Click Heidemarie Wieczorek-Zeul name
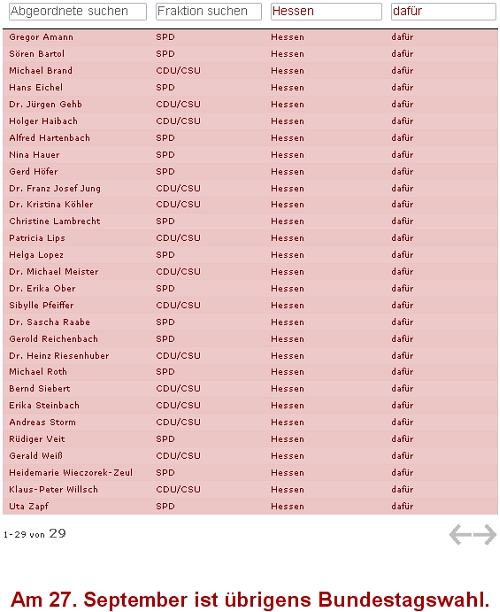The height and width of the screenshot is (612, 500). pos(71,472)
